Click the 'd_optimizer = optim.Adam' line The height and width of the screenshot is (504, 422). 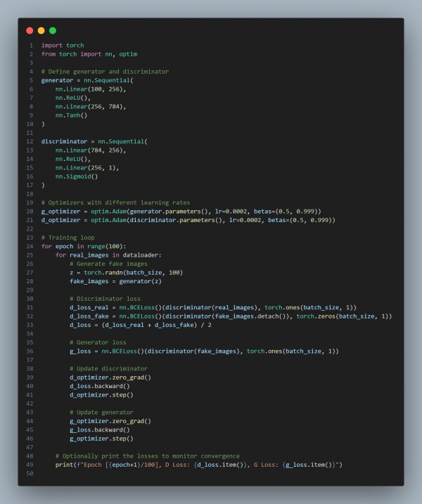click(188, 220)
